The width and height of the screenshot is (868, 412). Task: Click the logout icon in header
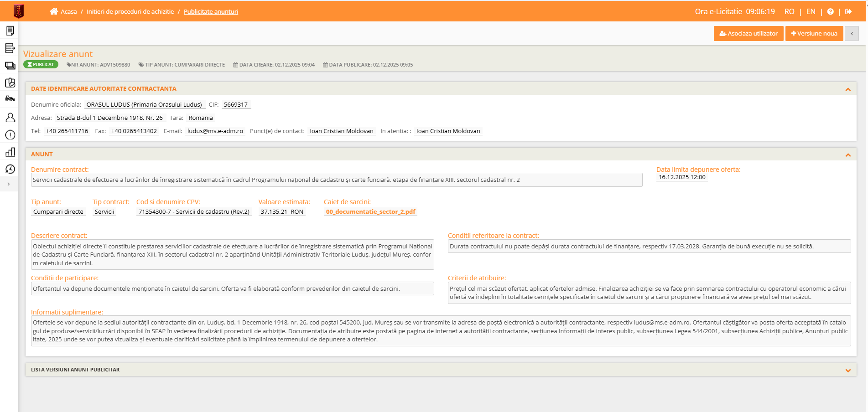(848, 11)
